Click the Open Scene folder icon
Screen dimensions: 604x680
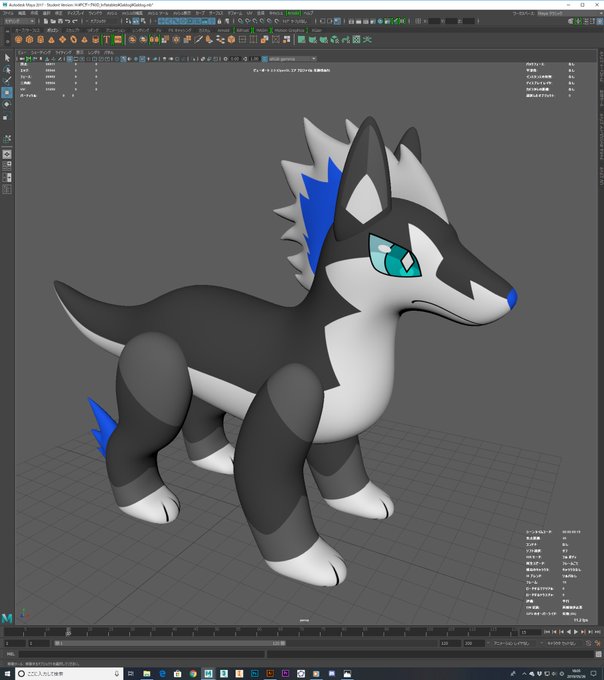click(53, 21)
